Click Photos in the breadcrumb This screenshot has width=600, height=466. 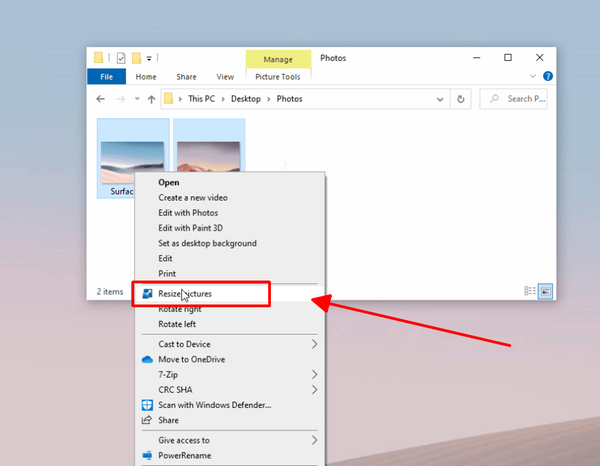point(289,99)
